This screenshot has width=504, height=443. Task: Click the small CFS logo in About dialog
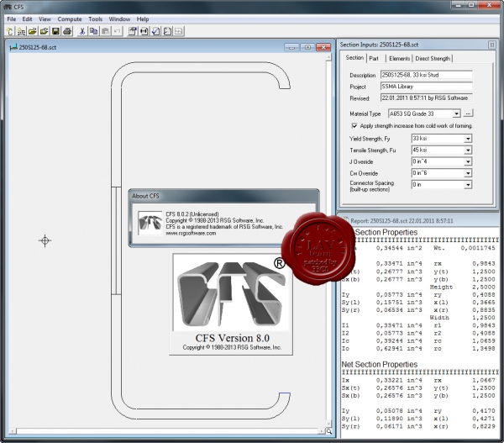pos(150,223)
